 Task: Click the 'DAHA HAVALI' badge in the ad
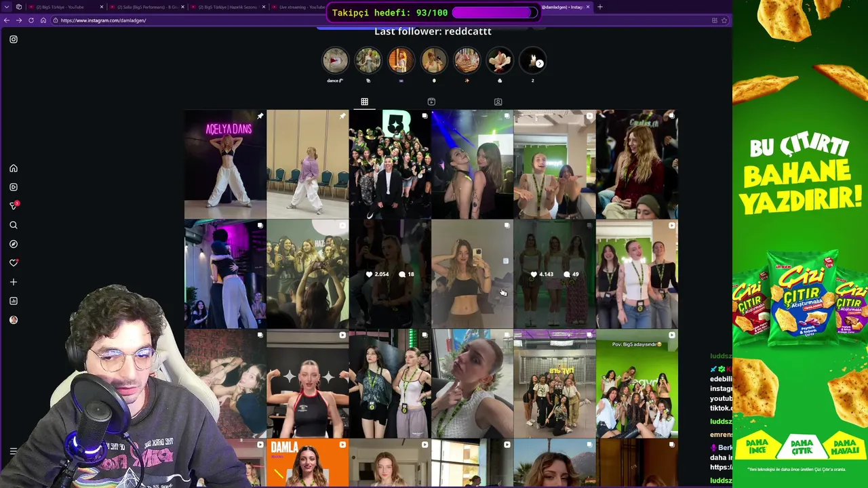pyautogui.click(x=844, y=446)
